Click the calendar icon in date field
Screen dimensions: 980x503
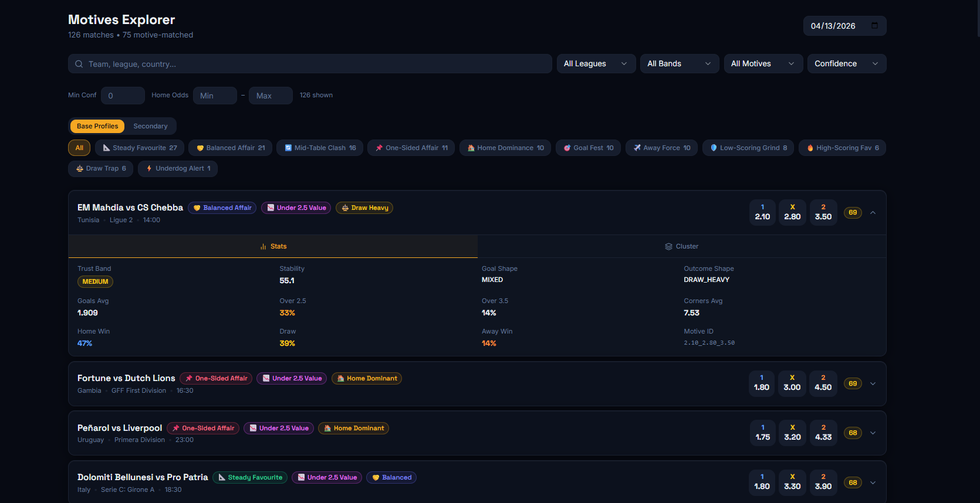pyautogui.click(x=874, y=26)
